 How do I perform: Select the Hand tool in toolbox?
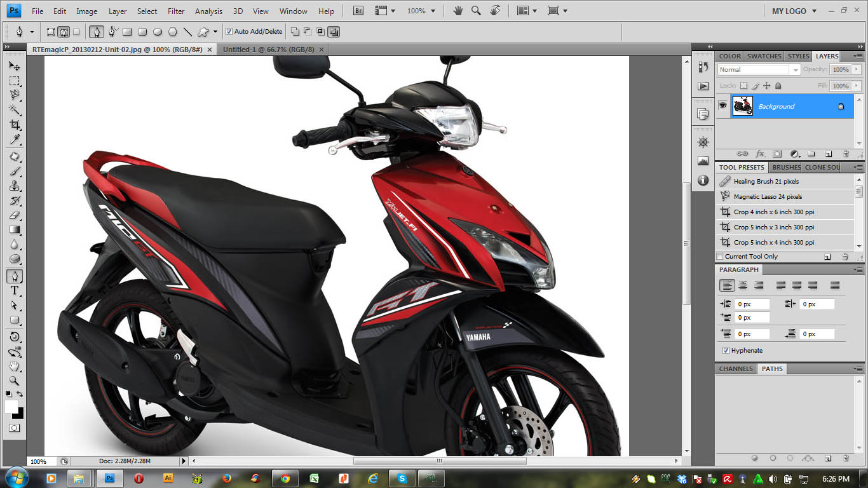[x=14, y=367]
